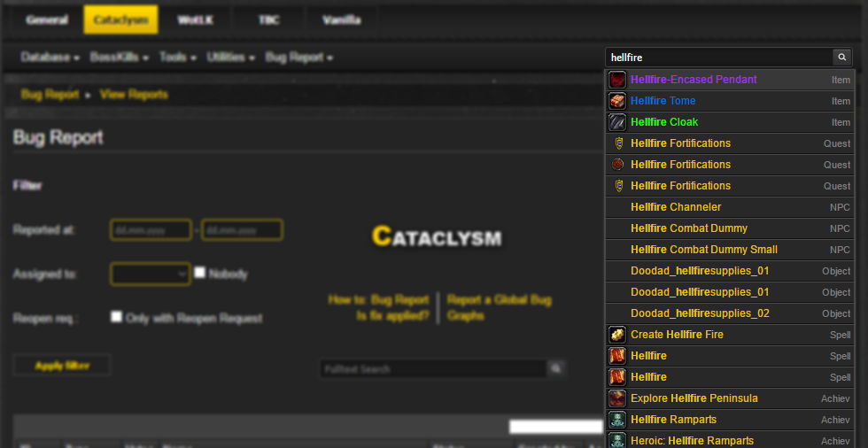Screen dimensions: 868x448
Task: Click the Explore Hellfire Peninsula achievement icon
Action: 617,398
